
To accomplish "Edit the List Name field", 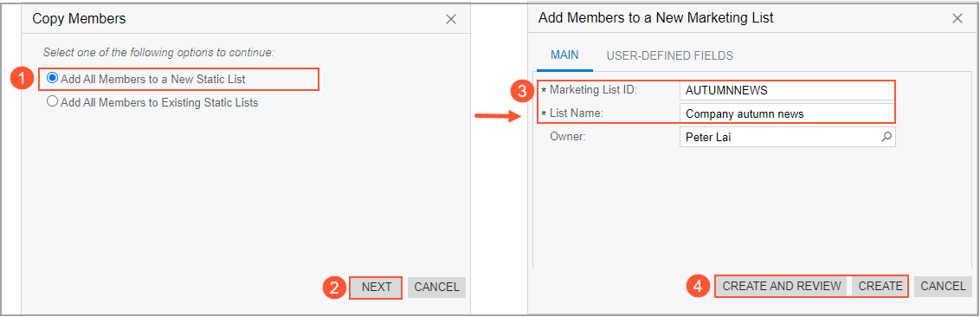I will click(x=787, y=113).
